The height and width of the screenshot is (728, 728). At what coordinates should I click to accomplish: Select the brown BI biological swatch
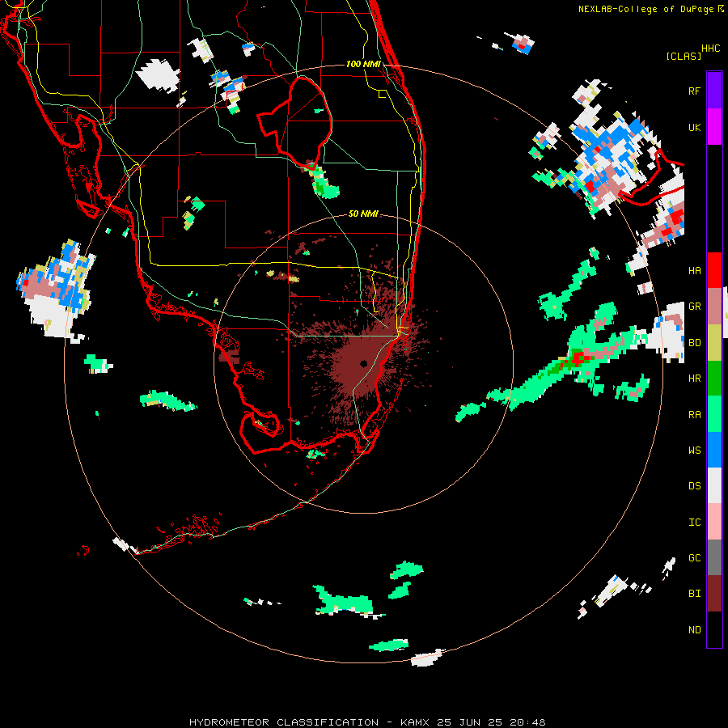(x=714, y=594)
